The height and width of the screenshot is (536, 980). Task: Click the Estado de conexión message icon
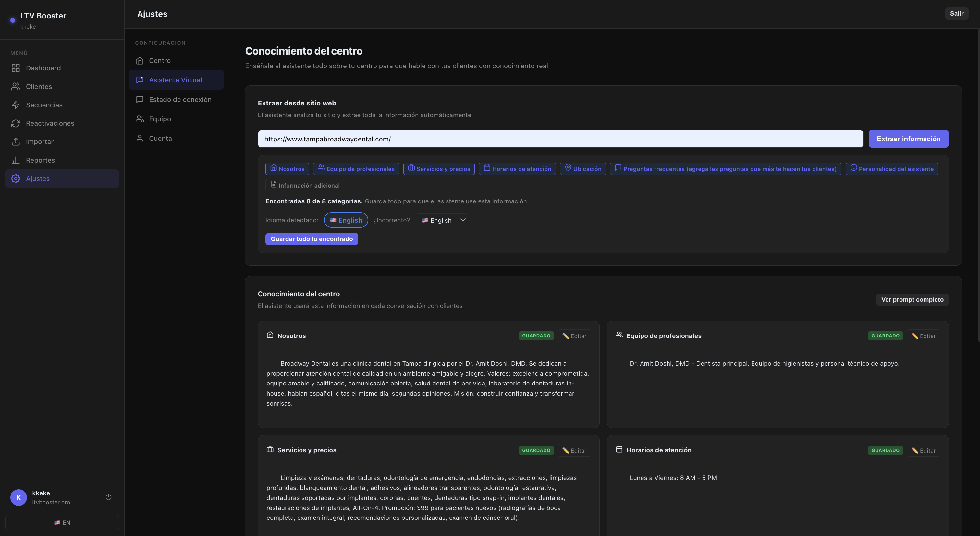click(140, 99)
